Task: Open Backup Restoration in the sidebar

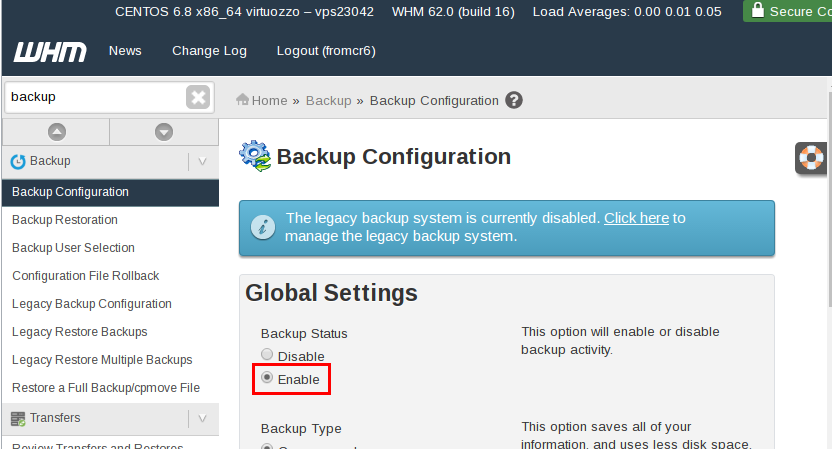Action: (65, 220)
